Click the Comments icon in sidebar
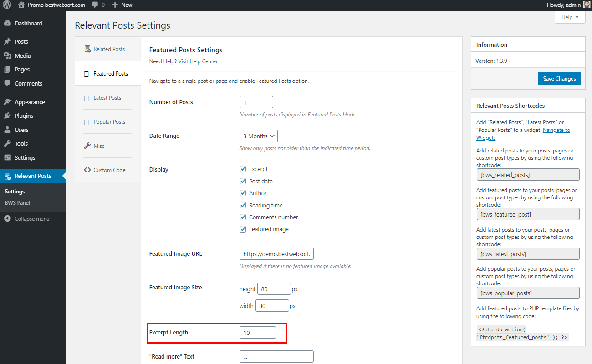This screenshot has height=364, width=592. [x=7, y=83]
